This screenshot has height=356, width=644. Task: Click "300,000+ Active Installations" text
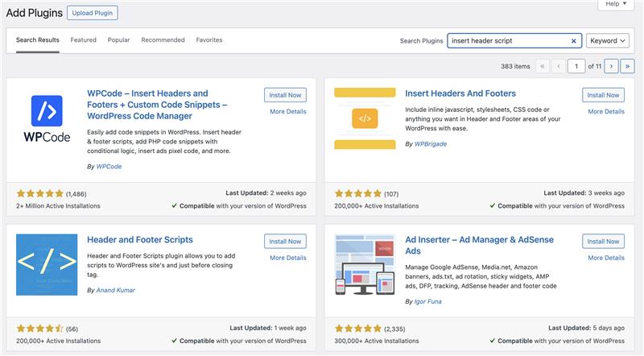pyautogui.click(x=377, y=341)
